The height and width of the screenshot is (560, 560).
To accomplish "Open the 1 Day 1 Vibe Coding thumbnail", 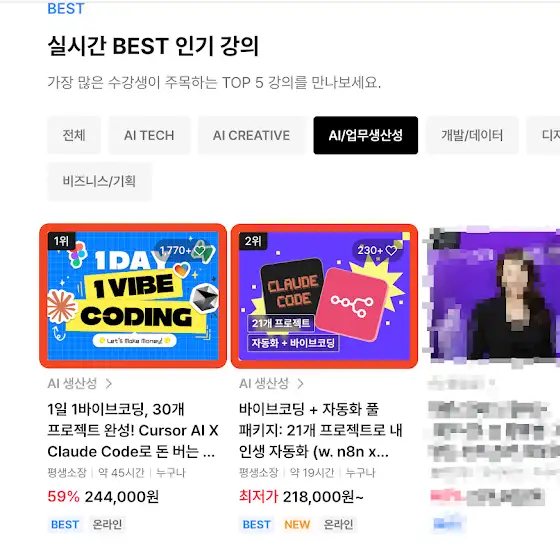I will [x=133, y=296].
